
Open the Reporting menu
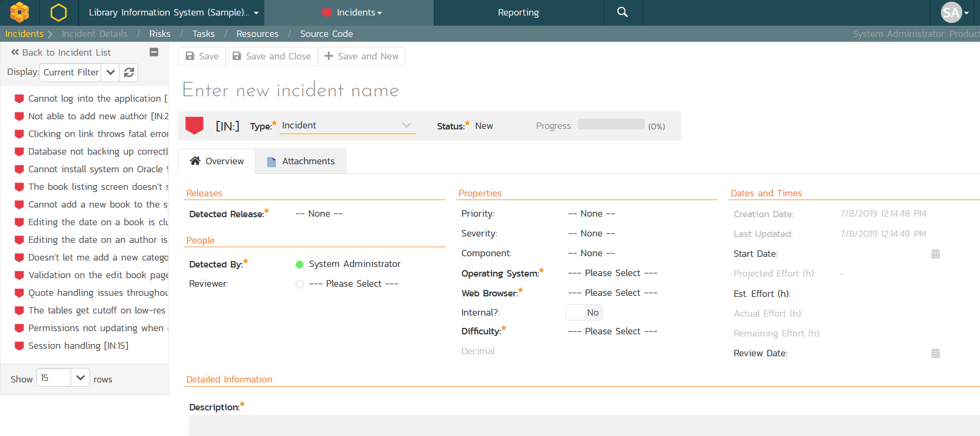(518, 12)
